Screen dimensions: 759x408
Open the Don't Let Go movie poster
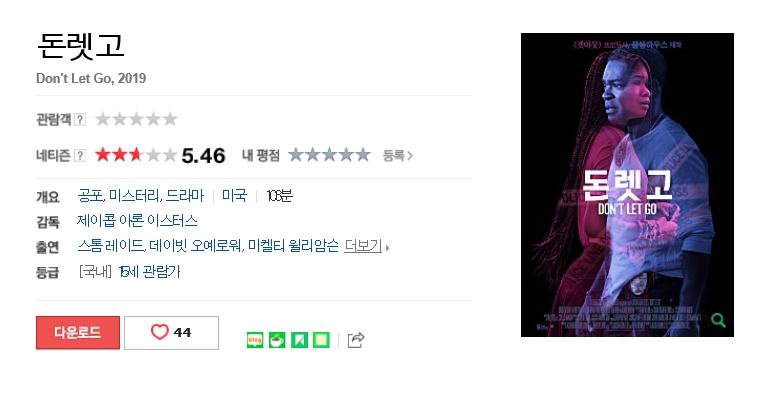point(627,185)
